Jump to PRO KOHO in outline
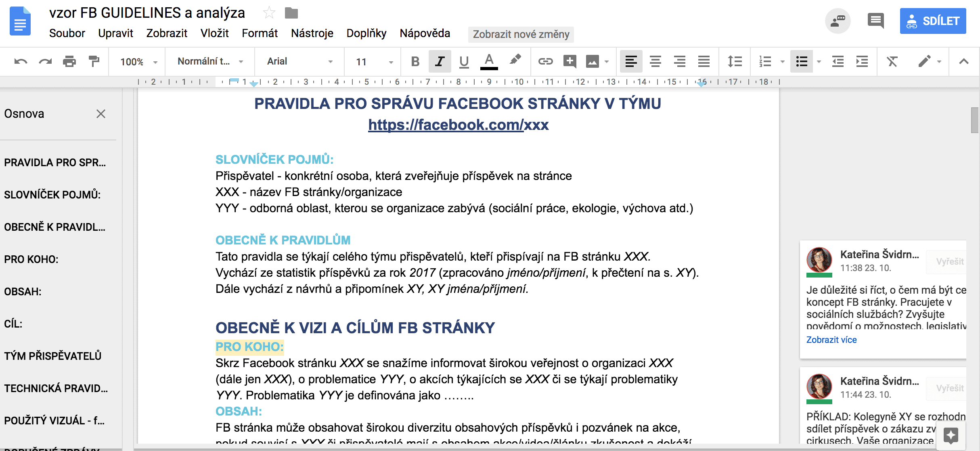Viewport: 980px width, 451px height. pos(31,259)
